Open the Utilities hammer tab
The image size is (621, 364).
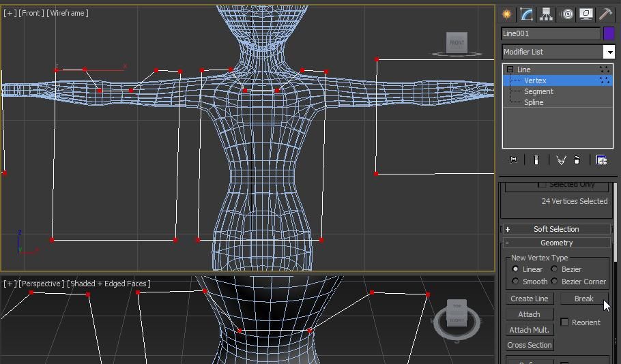coord(605,14)
